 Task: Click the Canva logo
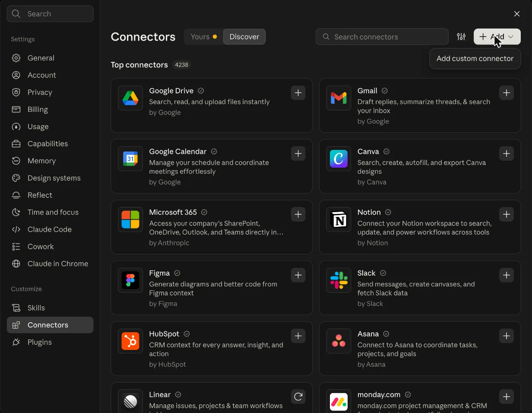339,159
